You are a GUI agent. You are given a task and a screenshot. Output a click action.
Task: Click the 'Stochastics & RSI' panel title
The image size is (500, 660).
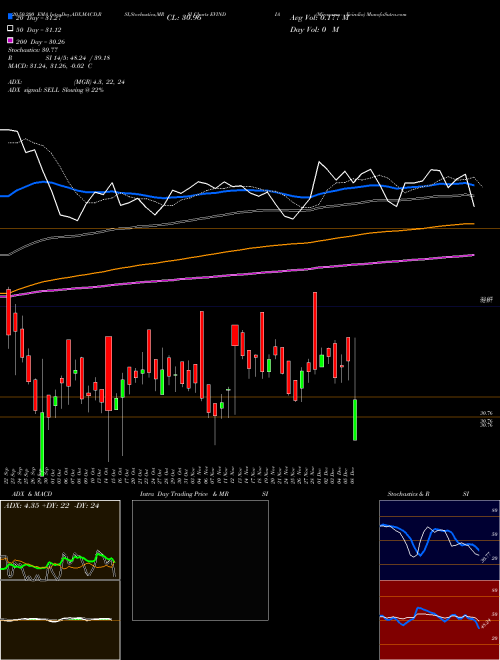point(428,494)
